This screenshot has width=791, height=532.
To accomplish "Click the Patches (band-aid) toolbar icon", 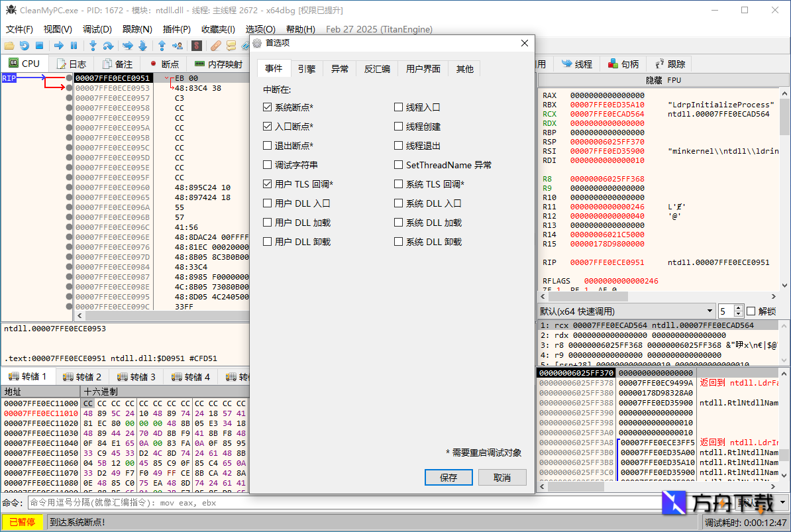I will pos(217,45).
